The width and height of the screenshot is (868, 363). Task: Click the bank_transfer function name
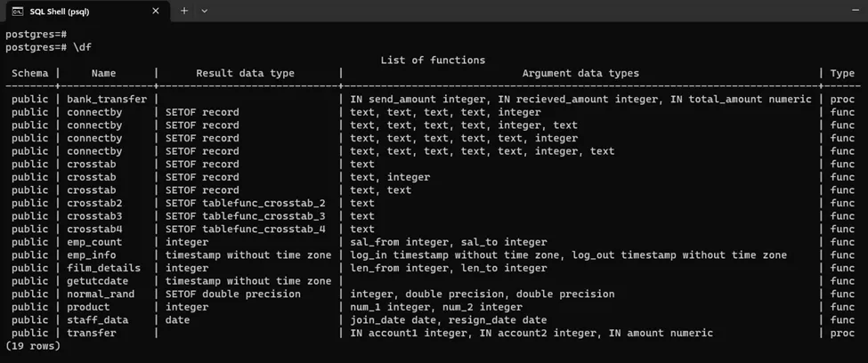107,100
